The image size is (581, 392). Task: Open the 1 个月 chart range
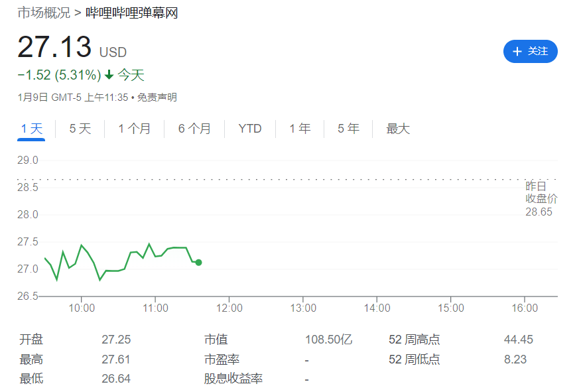135,129
